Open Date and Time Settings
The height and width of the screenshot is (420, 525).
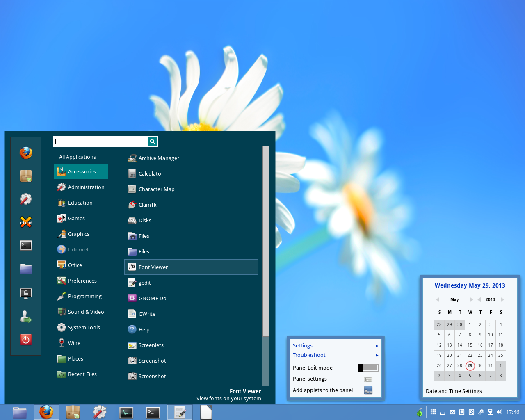(x=454, y=391)
